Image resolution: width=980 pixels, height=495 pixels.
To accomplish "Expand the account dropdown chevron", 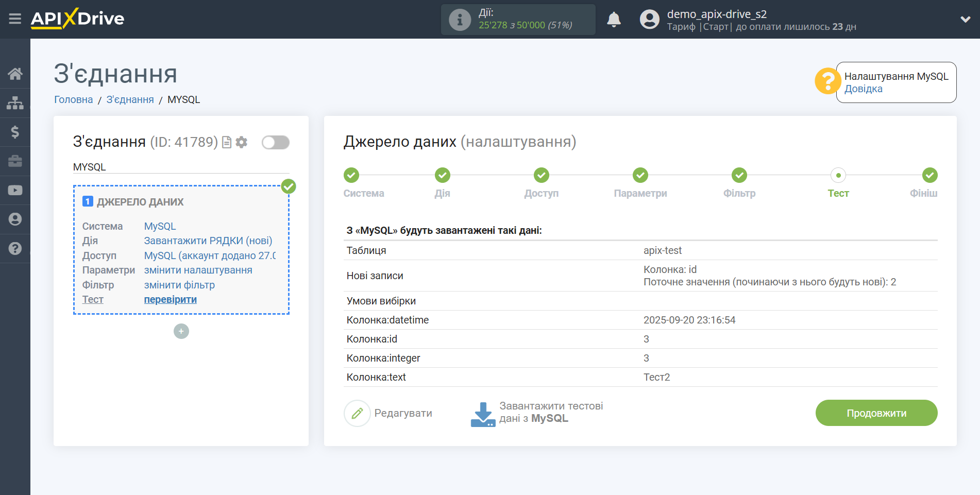I will [x=965, y=20].
